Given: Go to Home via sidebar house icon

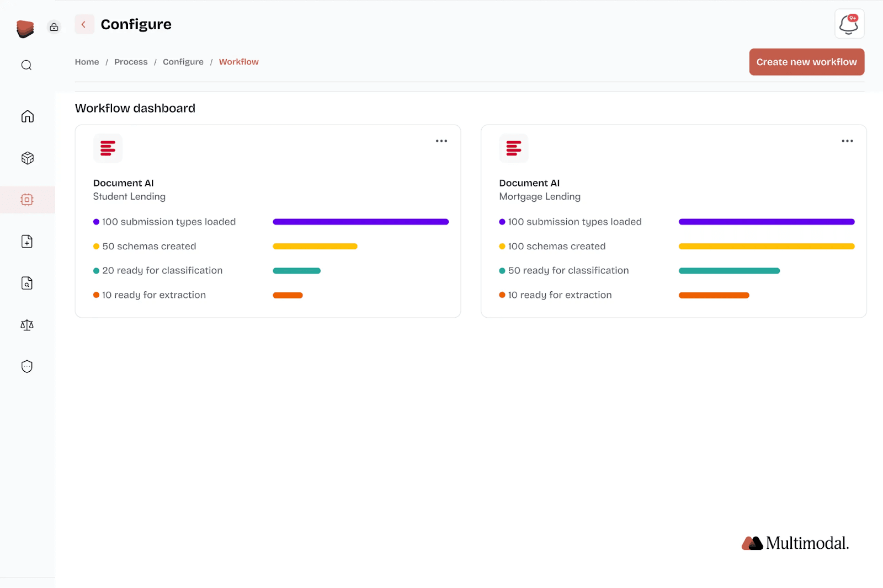Looking at the screenshot, I should click(x=27, y=116).
